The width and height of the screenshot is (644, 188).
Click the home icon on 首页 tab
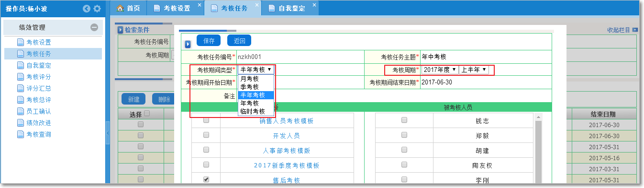coord(121,8)
